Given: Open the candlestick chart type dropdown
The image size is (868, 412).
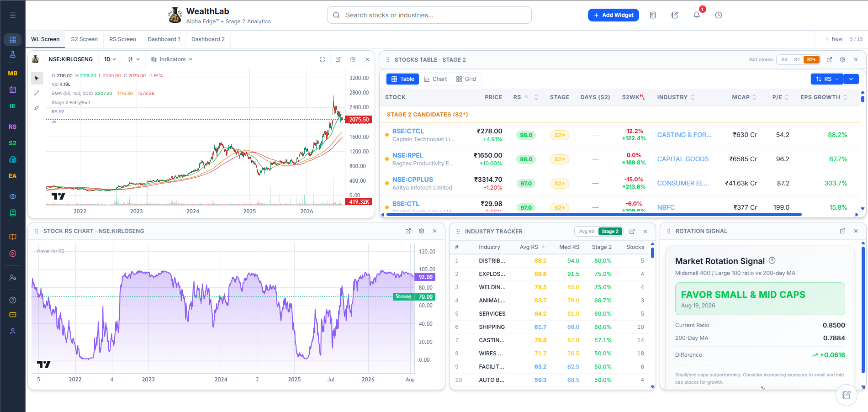Looking at the screenshot, I should coord(134,59).
